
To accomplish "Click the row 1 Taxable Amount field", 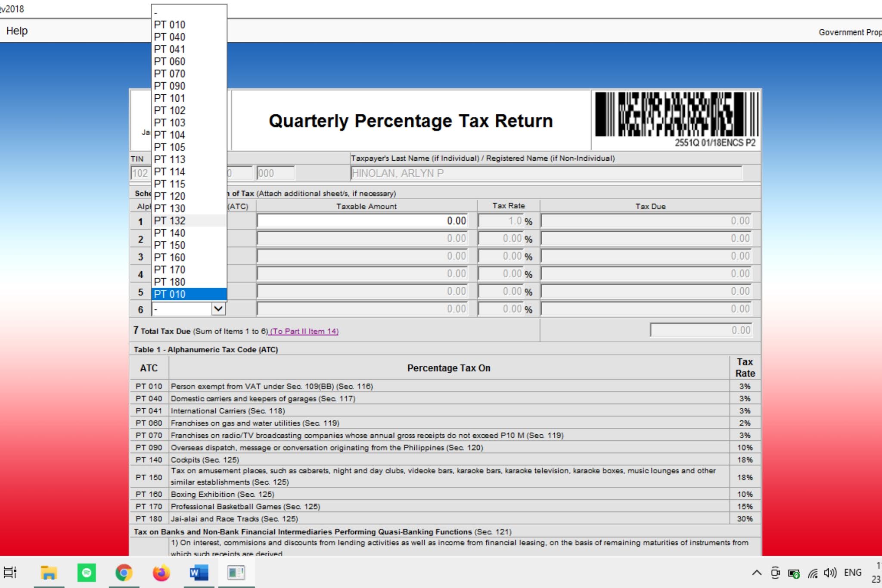I will 362,221.
